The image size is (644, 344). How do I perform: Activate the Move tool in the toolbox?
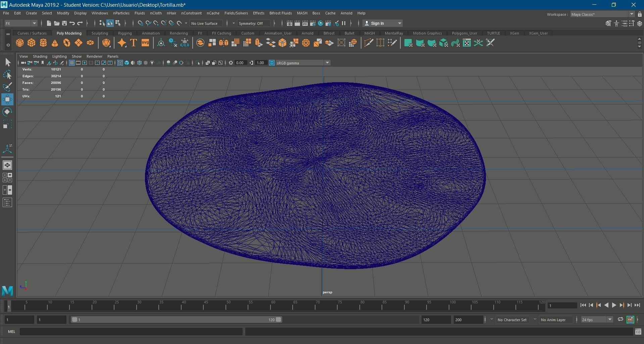(7, 99)
